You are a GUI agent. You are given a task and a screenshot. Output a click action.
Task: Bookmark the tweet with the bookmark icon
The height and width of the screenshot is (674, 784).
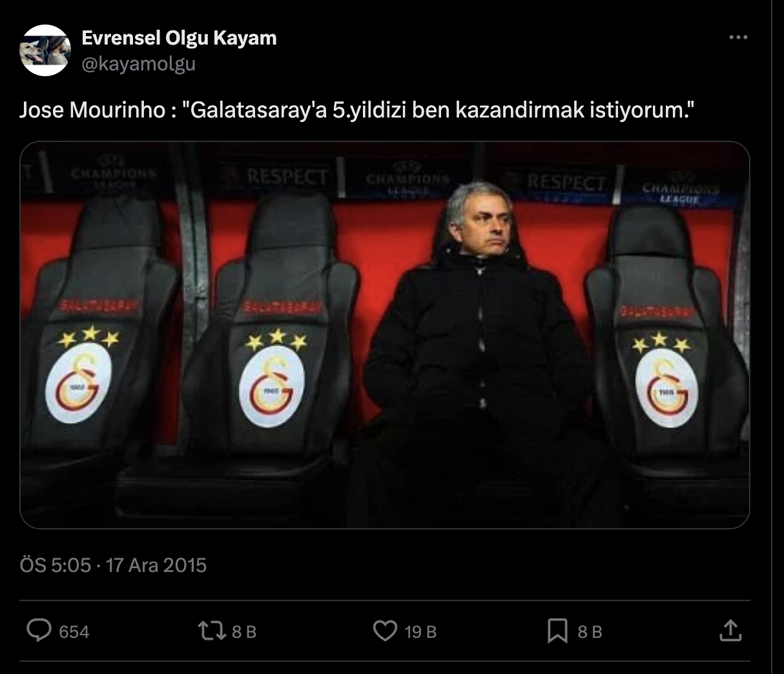(x=557, y=631)
